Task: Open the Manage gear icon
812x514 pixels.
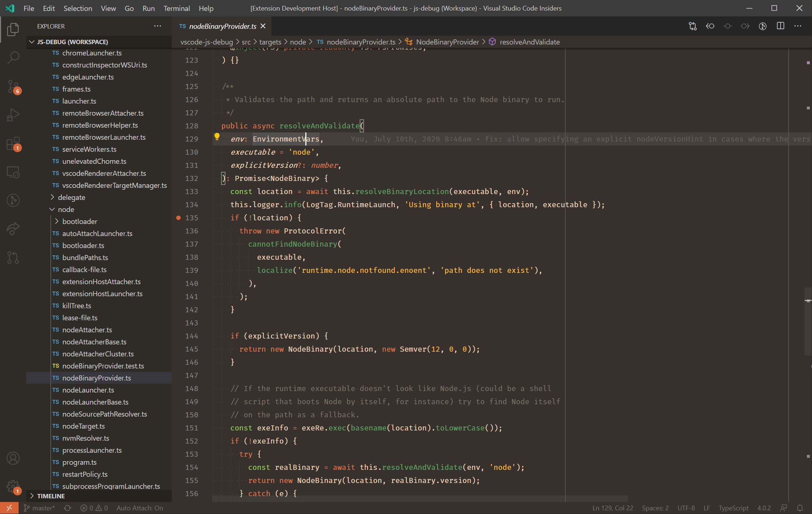Action: point(13,486)
